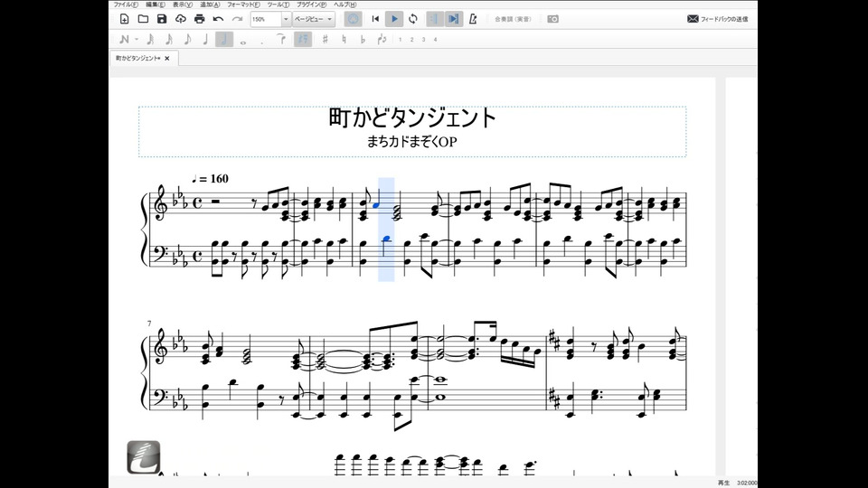Select the title text 町かどタンジェント
868x488 pixels.
[x=412, y=117]
